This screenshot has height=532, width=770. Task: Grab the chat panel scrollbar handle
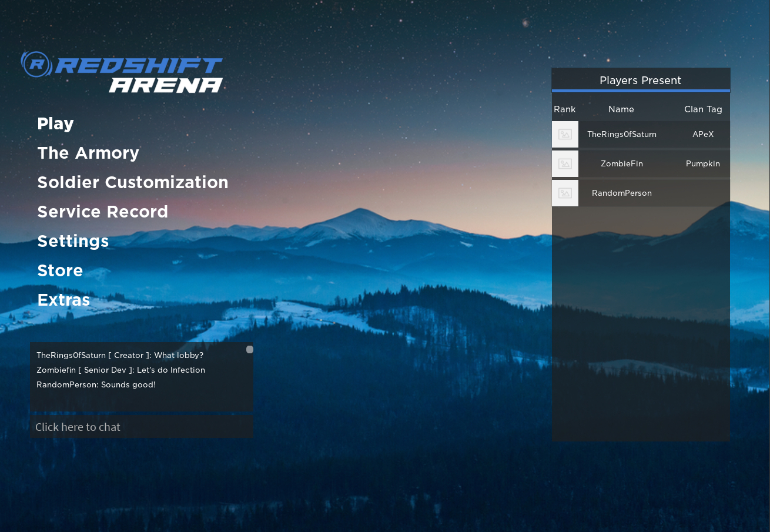[x=249, y=349]
